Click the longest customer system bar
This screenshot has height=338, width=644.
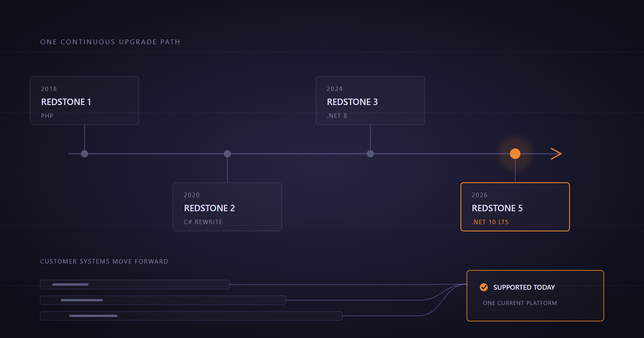[191, 316]
